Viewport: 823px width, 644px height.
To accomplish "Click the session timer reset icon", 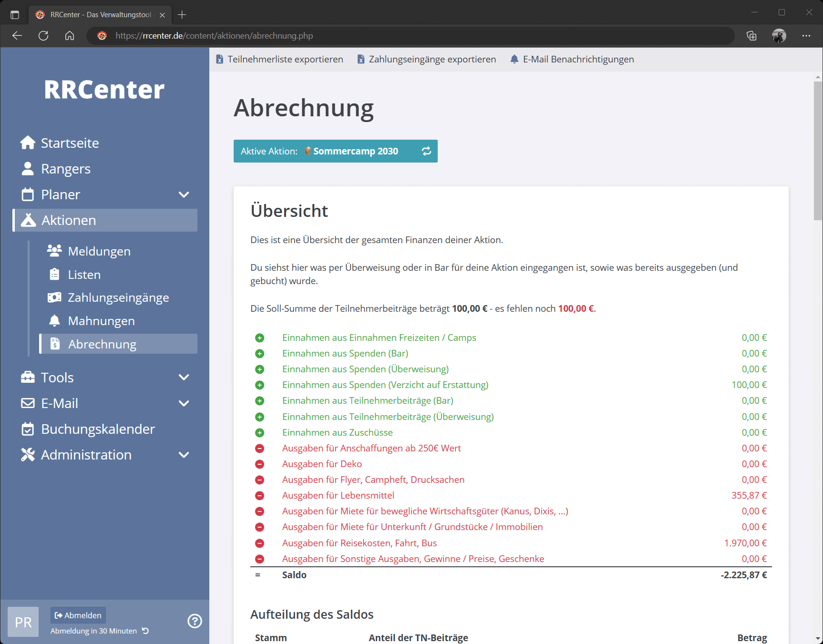I will tap(145, 630).
